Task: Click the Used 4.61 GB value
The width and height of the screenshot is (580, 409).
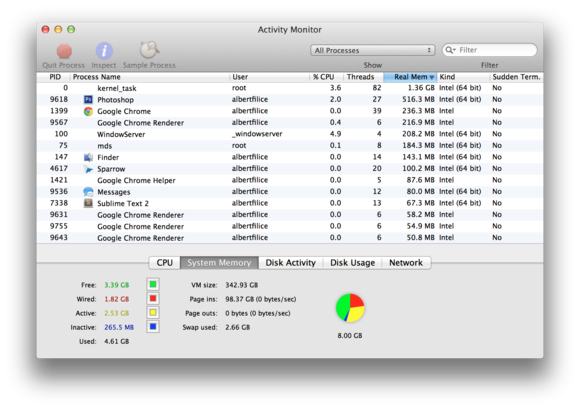Action: [117, 341]
